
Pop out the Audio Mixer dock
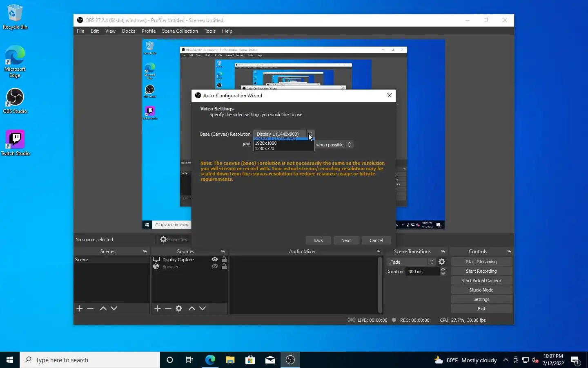(378, 251)
